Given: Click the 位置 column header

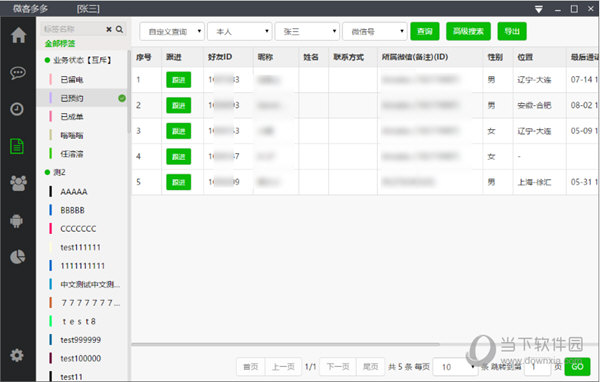Looking at the screenshot, I should (525, 57).
